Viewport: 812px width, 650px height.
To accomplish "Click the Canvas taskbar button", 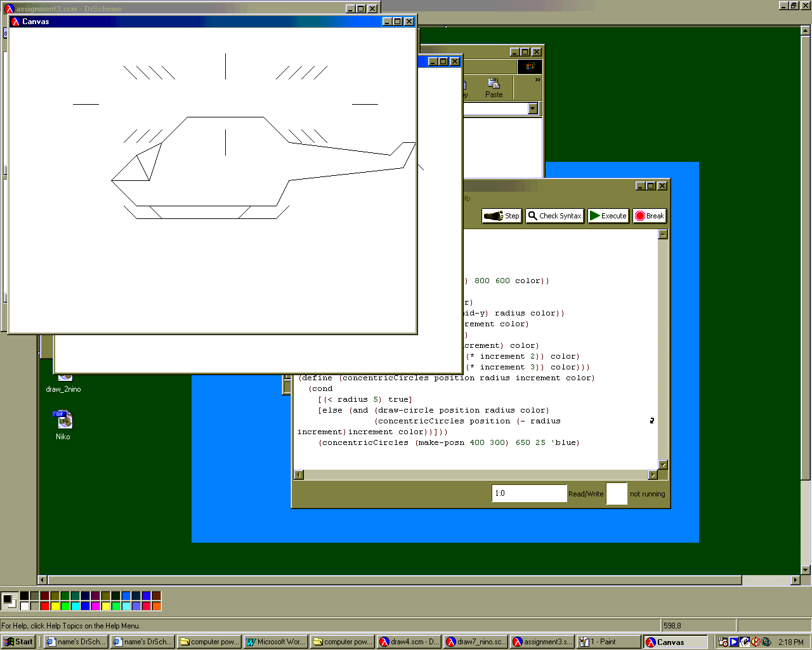I will click(675, 642).
